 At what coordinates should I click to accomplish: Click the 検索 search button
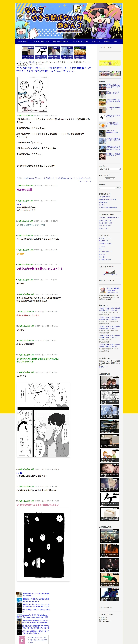(118, 188)
